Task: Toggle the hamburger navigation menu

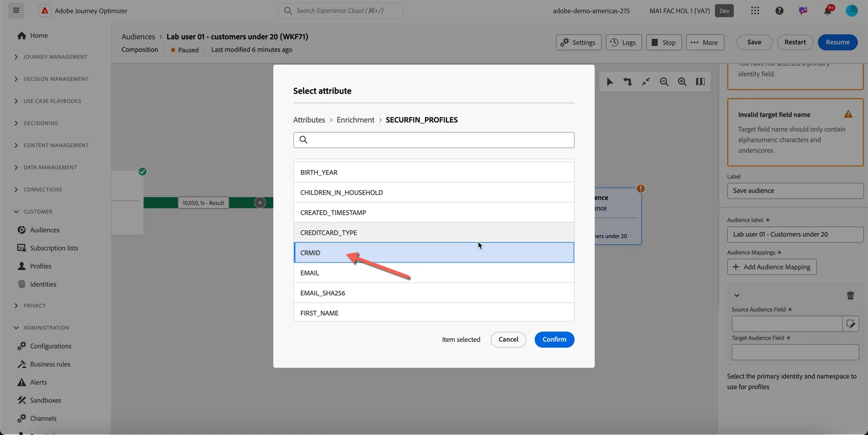Action: click(16, 11)
